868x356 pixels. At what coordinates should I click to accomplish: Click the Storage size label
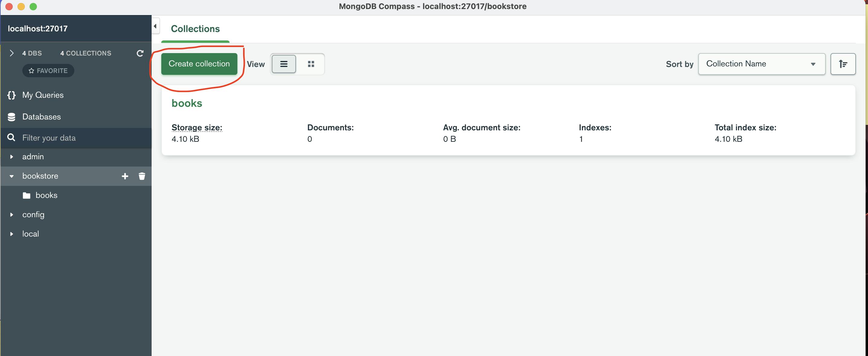tap(197, 128)
